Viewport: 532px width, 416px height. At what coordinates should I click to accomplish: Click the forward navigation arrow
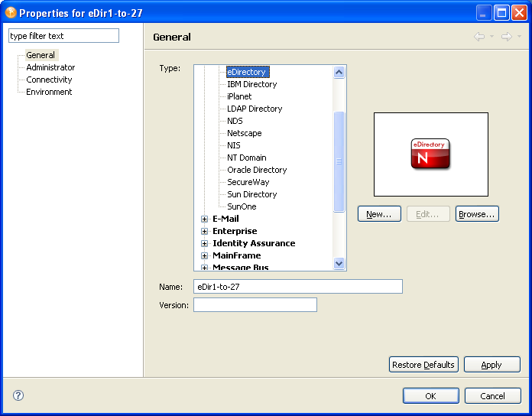pyautogui.click(x=507, y=36)
